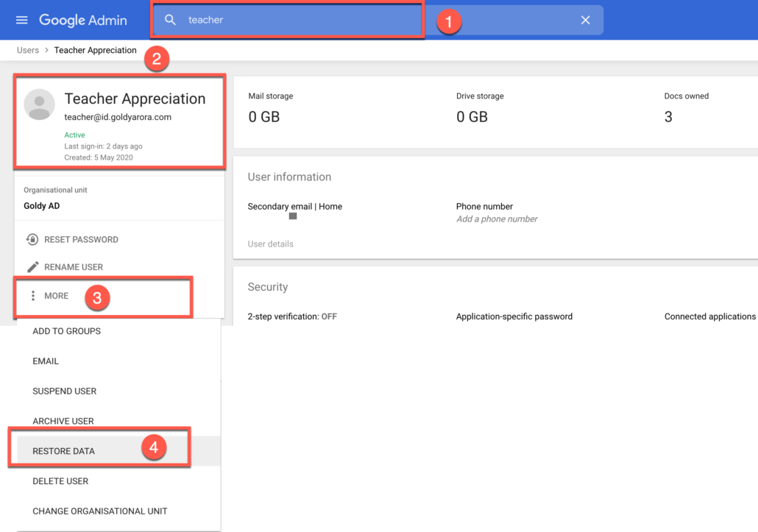Viewport: 758px width, 532px height.
Task: Select ADD TO GROUPS from the menu
Action: tap(119, 331)
